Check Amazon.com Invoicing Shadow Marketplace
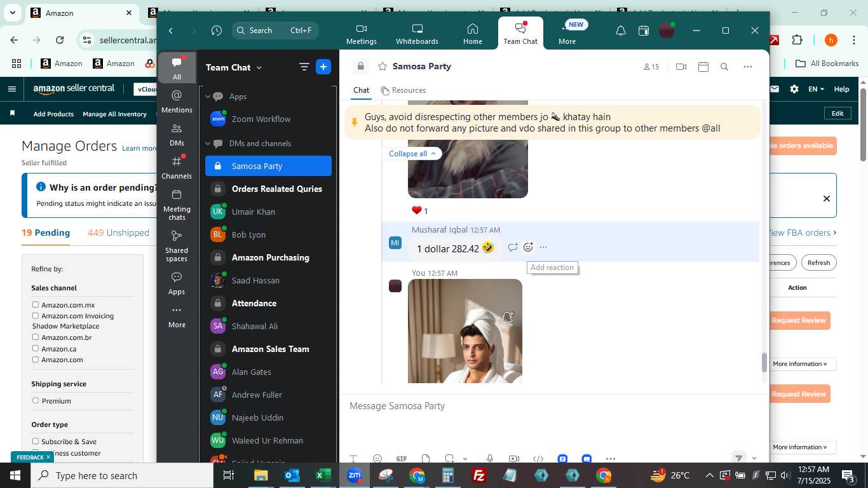This screenshot has height=488, width=868. point(36,316)
